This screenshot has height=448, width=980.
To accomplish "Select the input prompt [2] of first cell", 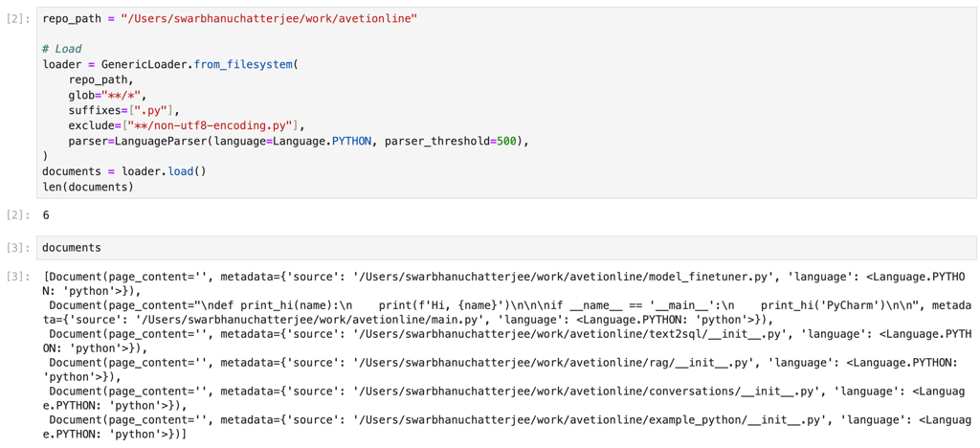I will click(15, 18).
